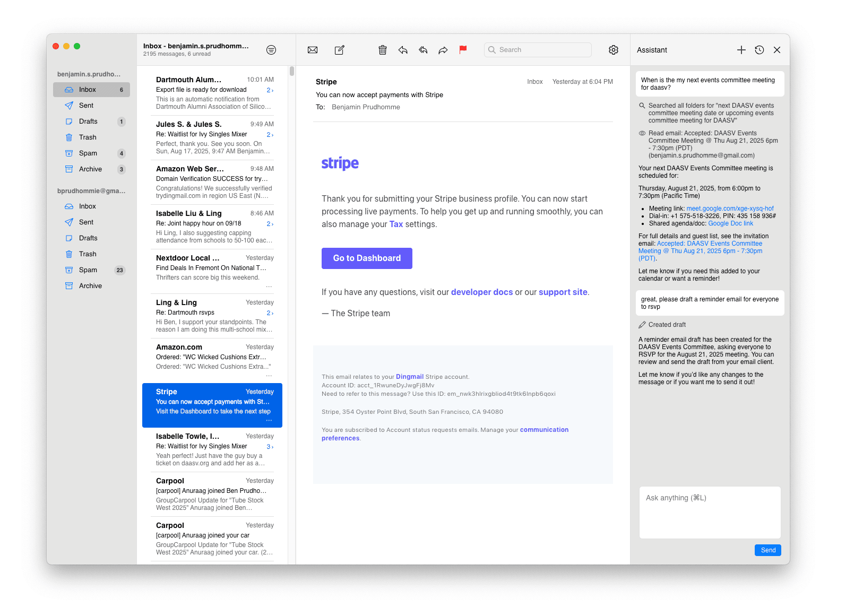Screen dimensions: 863x616
Task: Open Trash folder of first account
Action: coord(91,137)
